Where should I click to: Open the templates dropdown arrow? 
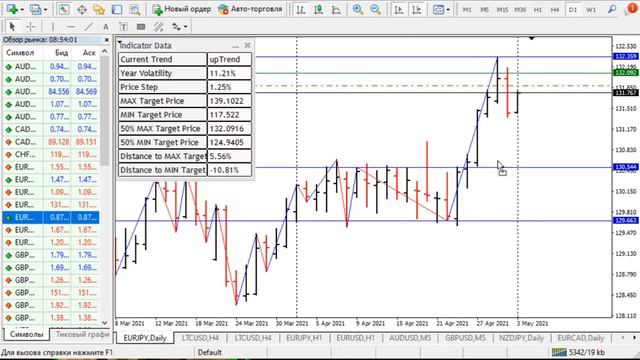point(448,9)
